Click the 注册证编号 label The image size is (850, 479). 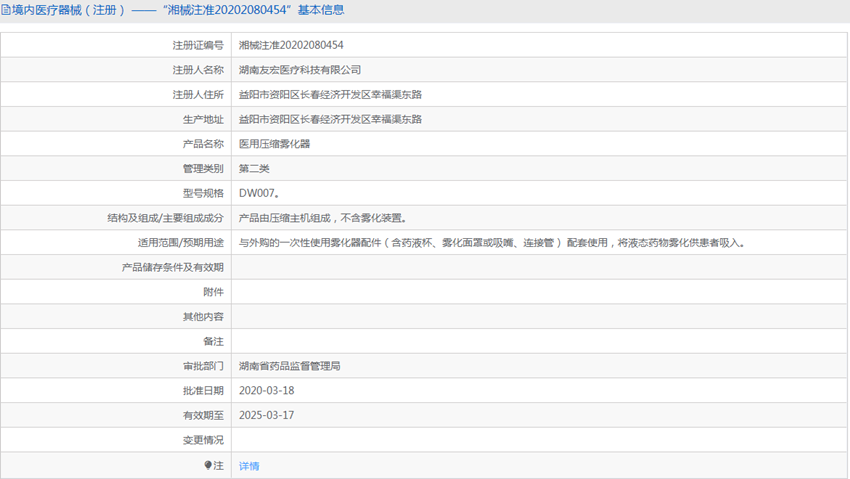(x=198, y=46)
